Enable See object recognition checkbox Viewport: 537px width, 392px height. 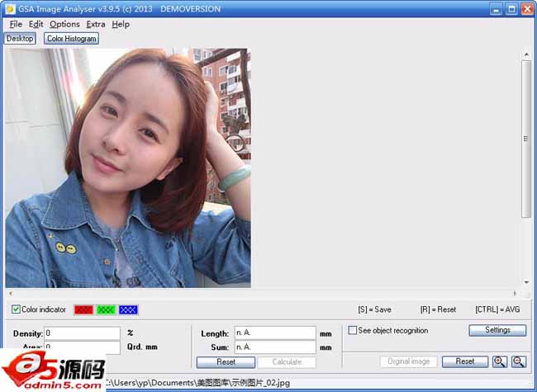pos(353,330)
